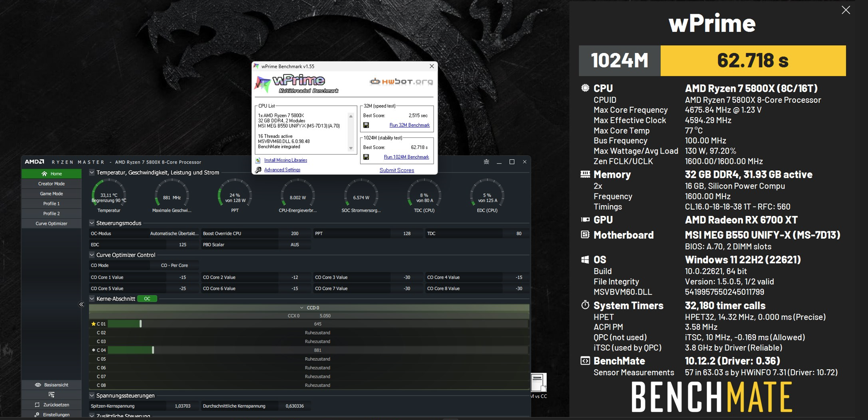The height and width of the screenshot is (420, 868).
Task: Close the BenchMate result panel
Action: [x=846, y=10]
